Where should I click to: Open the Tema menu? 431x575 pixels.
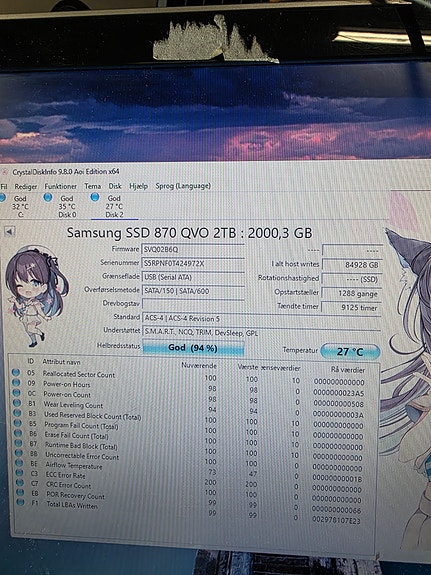pos(92,186)
